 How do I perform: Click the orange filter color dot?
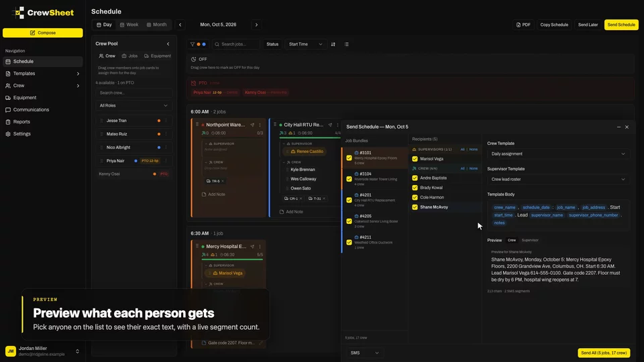point(199,44)
